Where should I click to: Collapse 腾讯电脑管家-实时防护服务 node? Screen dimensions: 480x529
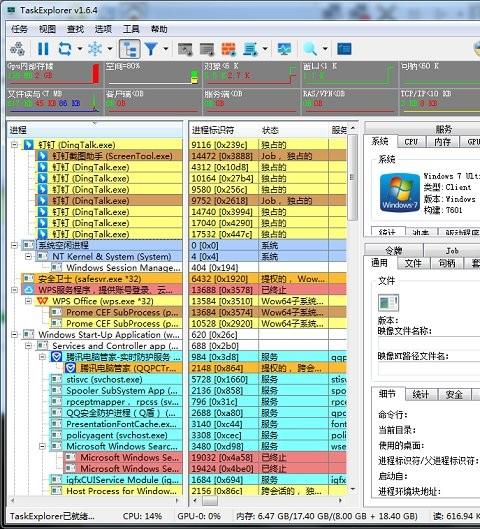[x=43, y=357]
